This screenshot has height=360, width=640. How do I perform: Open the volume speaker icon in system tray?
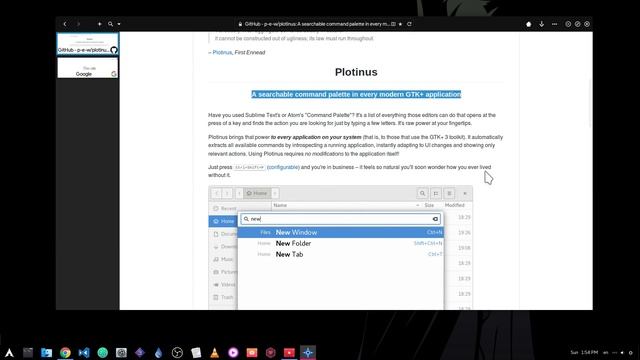pos(622,352)
